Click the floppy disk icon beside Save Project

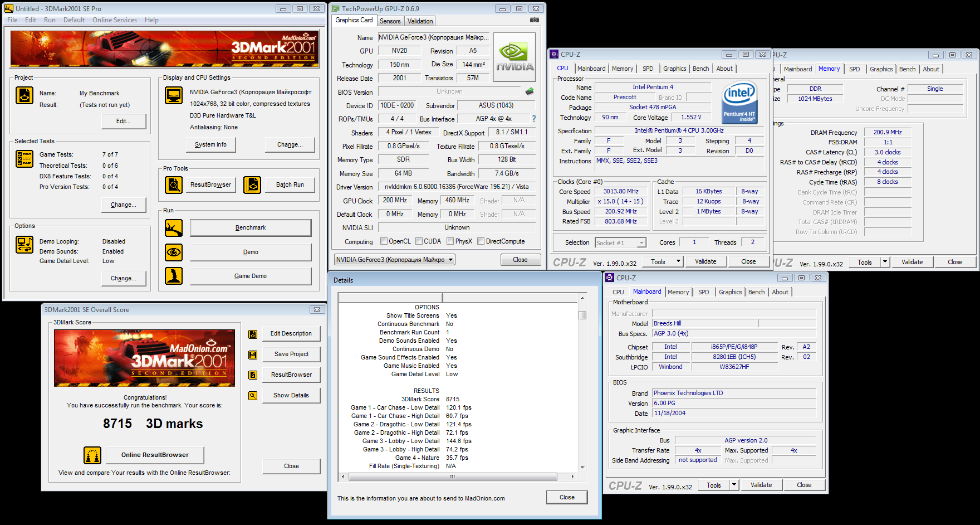click(253, 354)
